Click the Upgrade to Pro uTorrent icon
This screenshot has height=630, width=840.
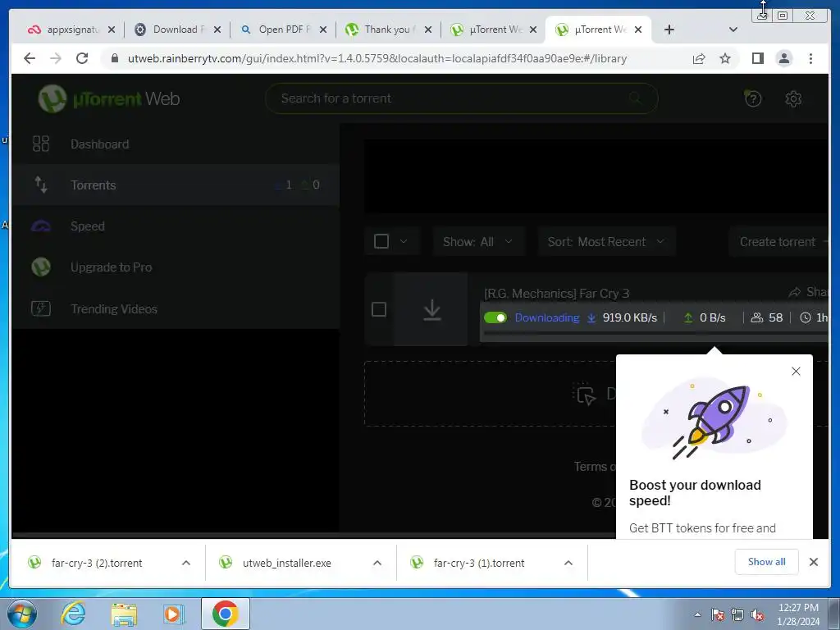point(41,267)
